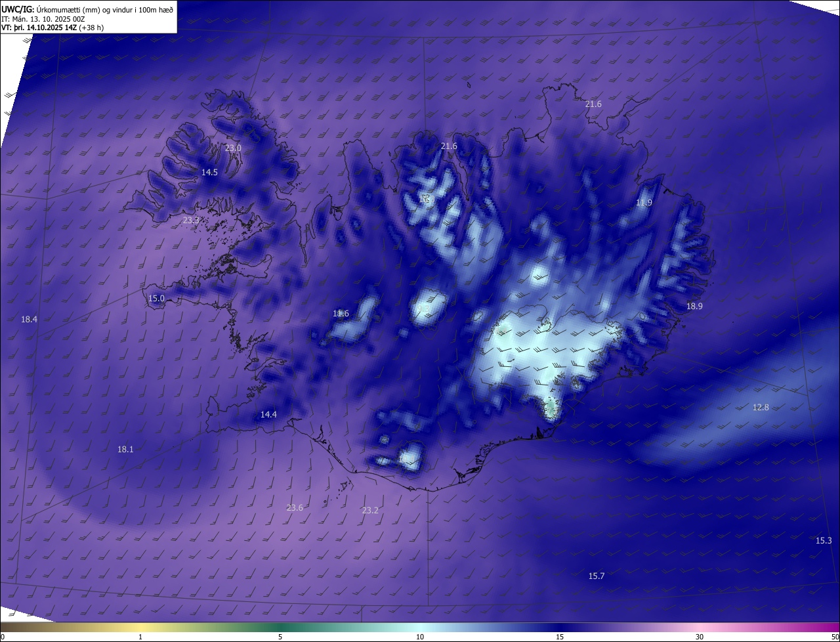Click the 23.0 value label

233,148
